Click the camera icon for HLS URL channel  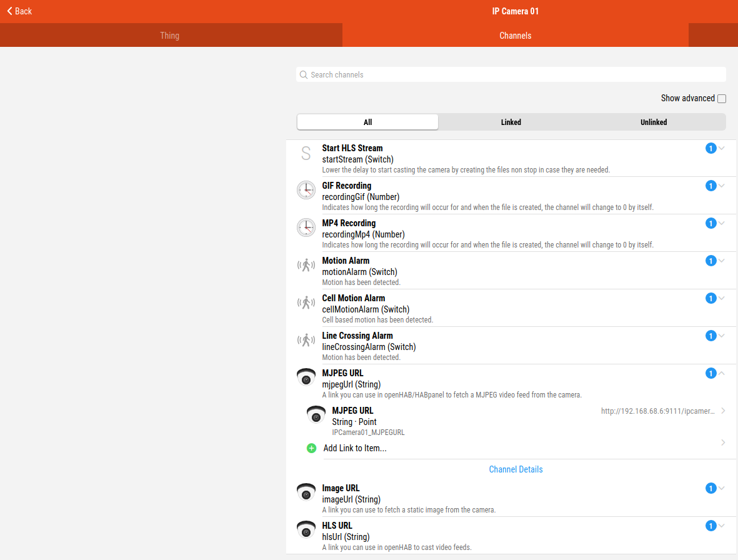pyautogui.click(x=306, y=530)
